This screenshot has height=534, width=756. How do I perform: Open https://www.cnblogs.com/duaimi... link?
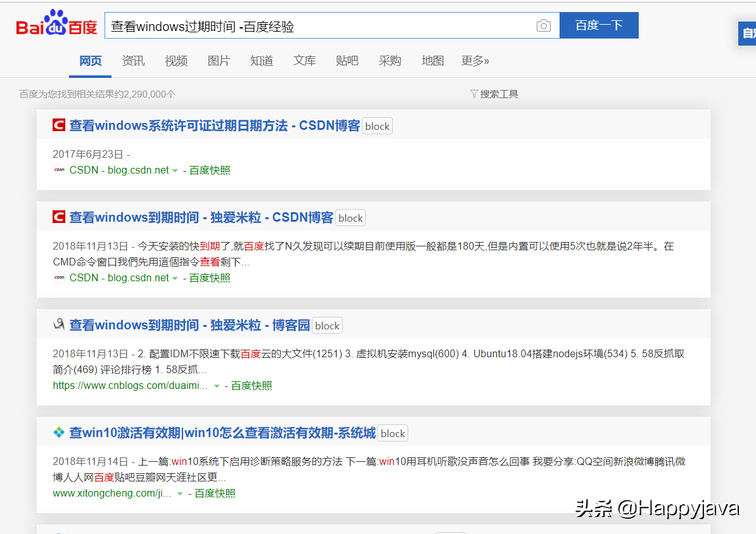[130, 386]
